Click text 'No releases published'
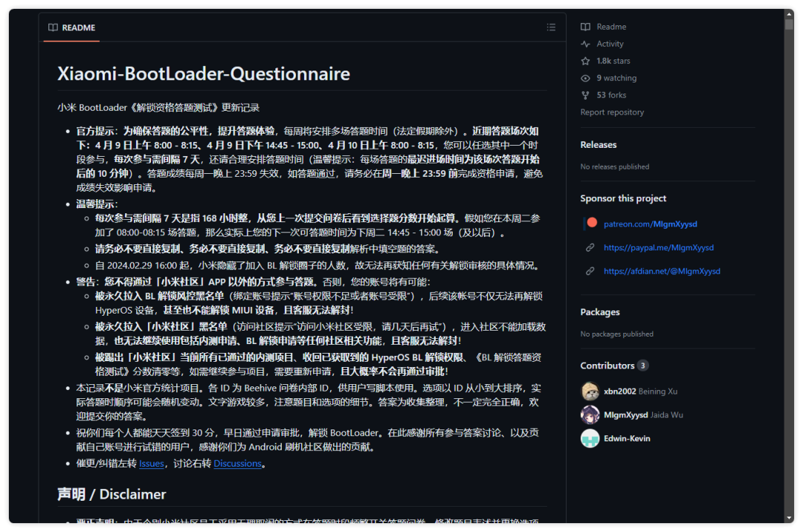 click(615, 166)
